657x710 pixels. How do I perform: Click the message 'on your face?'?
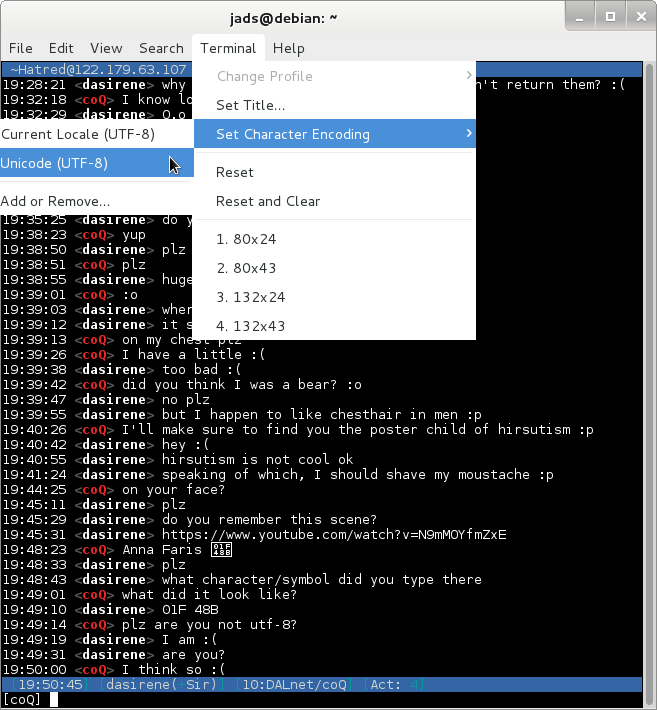tap(173, 490)
